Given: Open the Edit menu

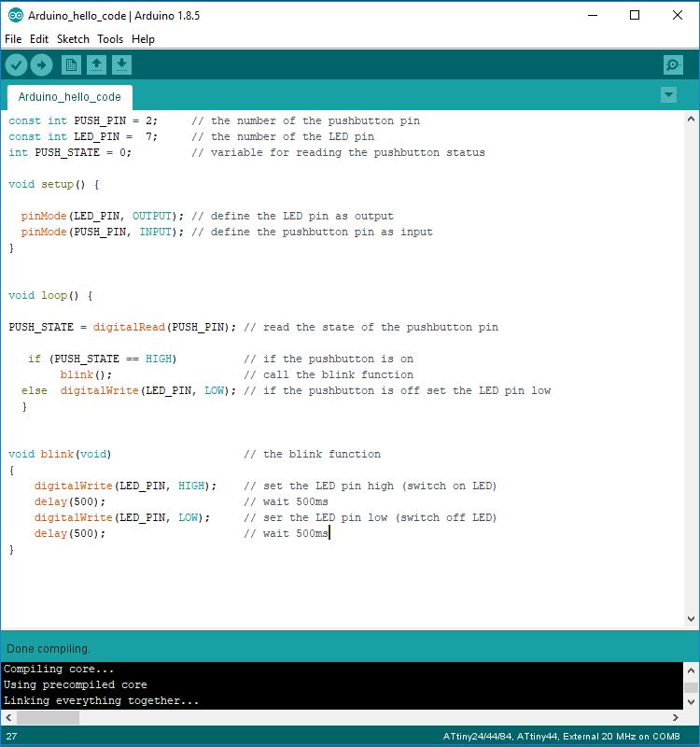Looking at the screenshot, I should coord(39,39).
